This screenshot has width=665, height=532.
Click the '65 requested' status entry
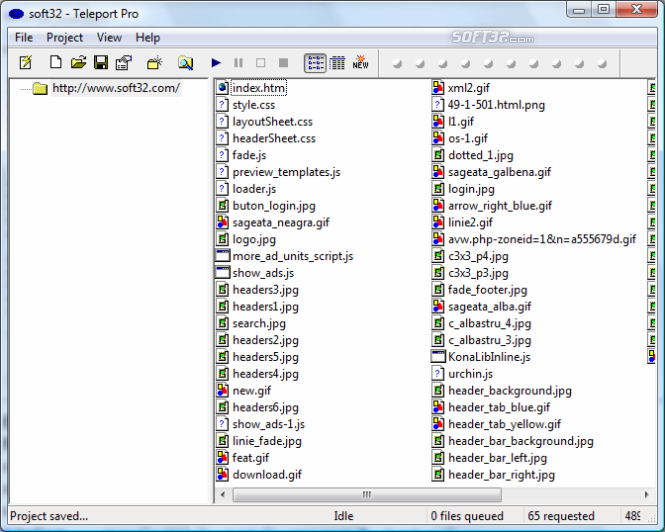pos(561,516)
